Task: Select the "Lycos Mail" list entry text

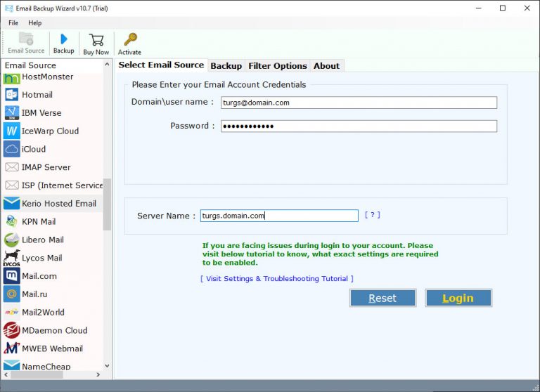Action: (42, 258)
